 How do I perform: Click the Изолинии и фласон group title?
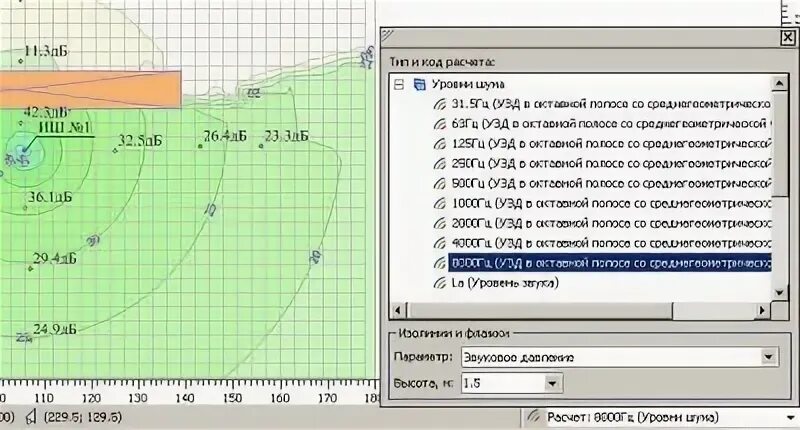[454, 334]
